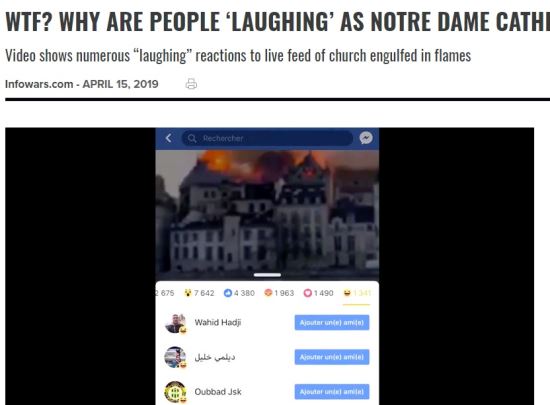The width and height of the screenshot is (550, 405).
Task: Click Ajouter un(e) ami(e) next to Oubbad Jsk
Action: [x=332, y=391]
